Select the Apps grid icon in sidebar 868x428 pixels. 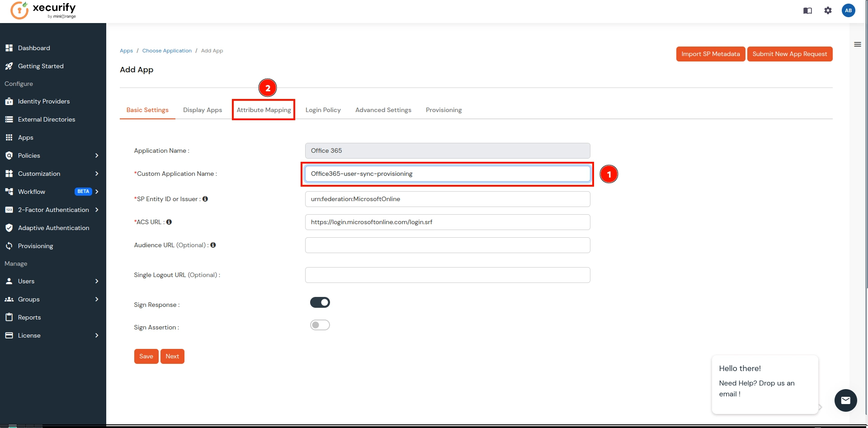[9, 137]
